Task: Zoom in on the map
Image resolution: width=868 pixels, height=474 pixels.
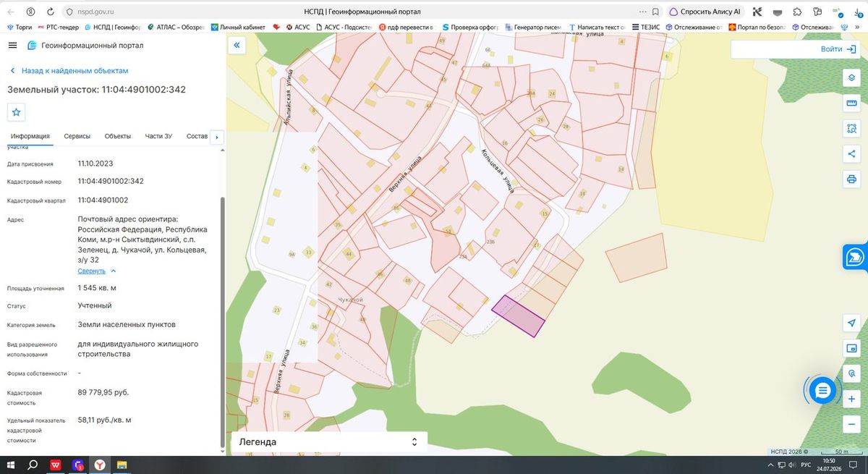Action: point(851,399)
